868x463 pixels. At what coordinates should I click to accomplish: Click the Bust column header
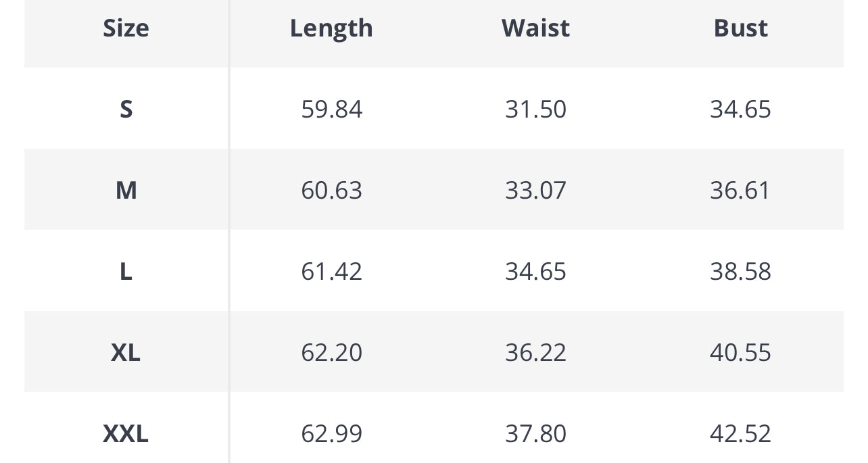[740, 28]
